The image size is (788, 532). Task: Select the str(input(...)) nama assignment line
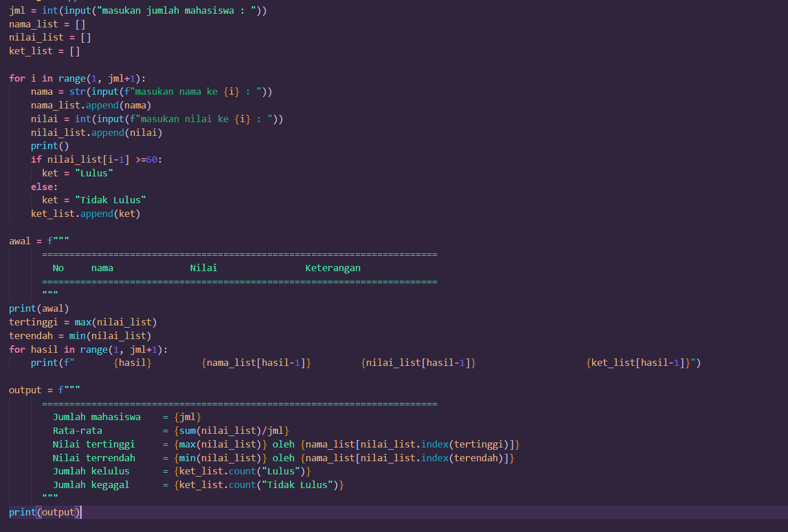pos(151,91)
